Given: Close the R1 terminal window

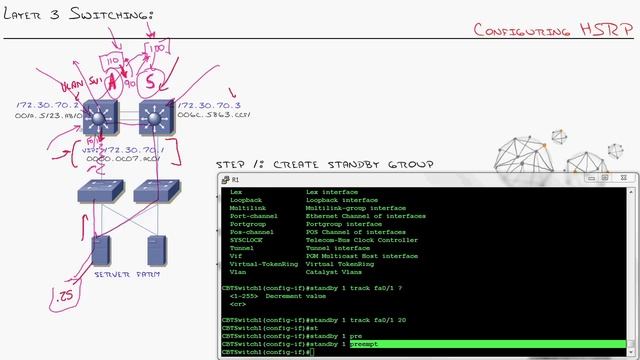Looking at the screenshot, I should pyautogui.click(x=624, y=178).
